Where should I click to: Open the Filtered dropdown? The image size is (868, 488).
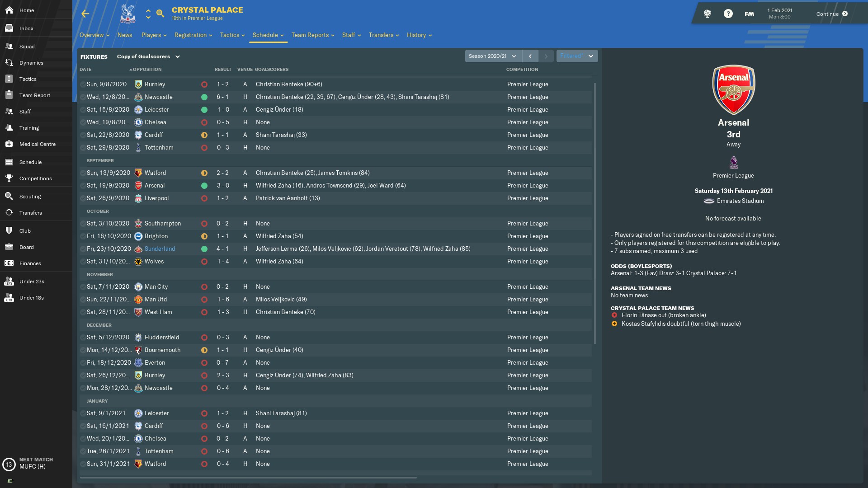tap(577, 56)
